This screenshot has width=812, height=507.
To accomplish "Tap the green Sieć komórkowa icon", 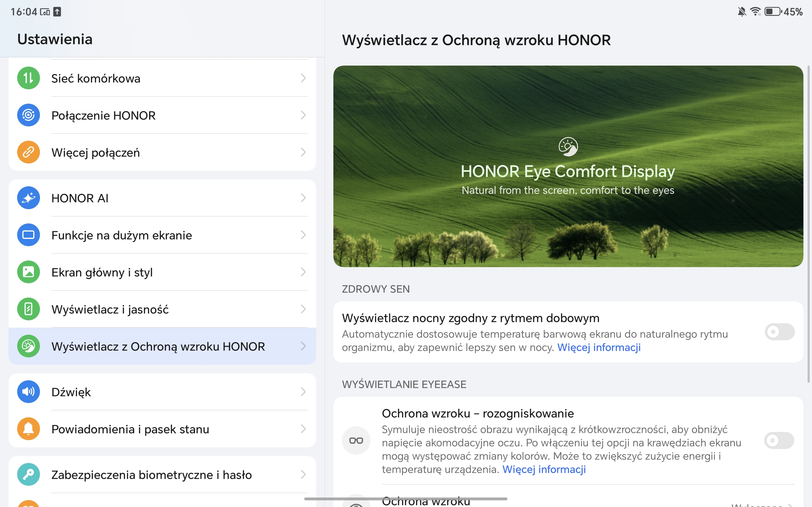I will (x=29, y=78).
